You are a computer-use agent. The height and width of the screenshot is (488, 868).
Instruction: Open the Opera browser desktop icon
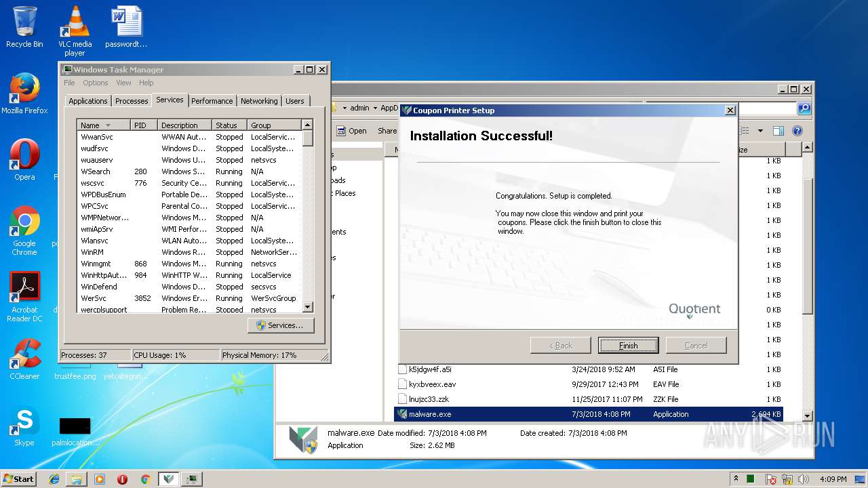tap(24, 160)
